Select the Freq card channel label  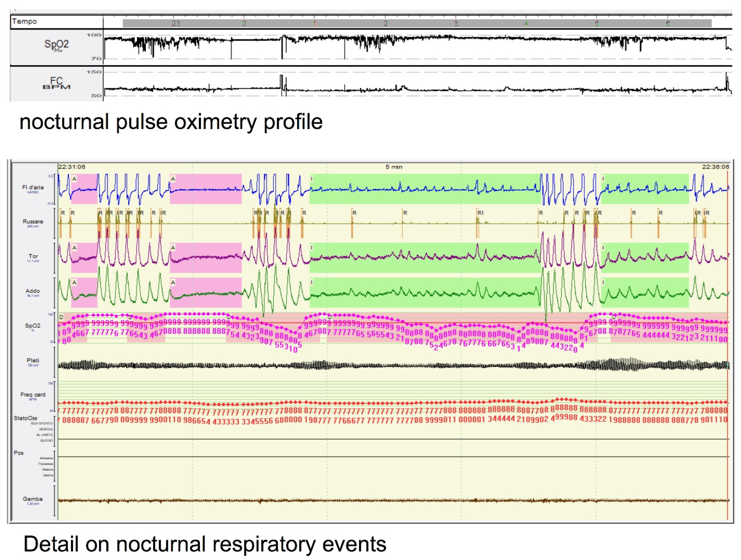click(x=33, y=395)
